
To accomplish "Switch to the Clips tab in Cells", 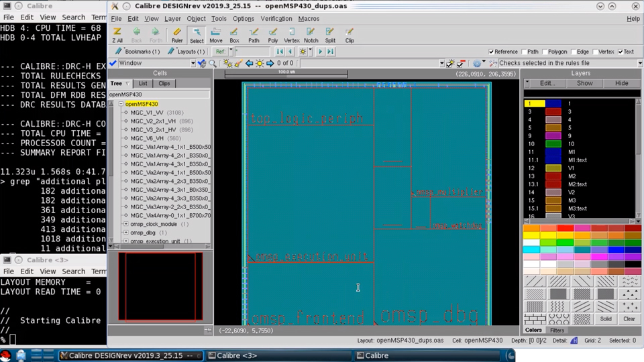I will click(164, 83).
